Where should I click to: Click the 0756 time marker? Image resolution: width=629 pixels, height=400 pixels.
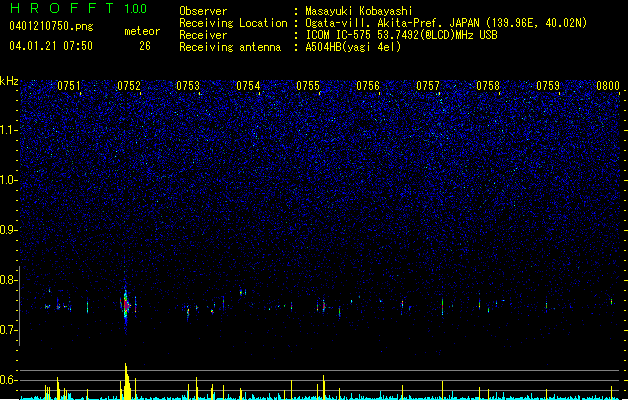tap(368, 86)
